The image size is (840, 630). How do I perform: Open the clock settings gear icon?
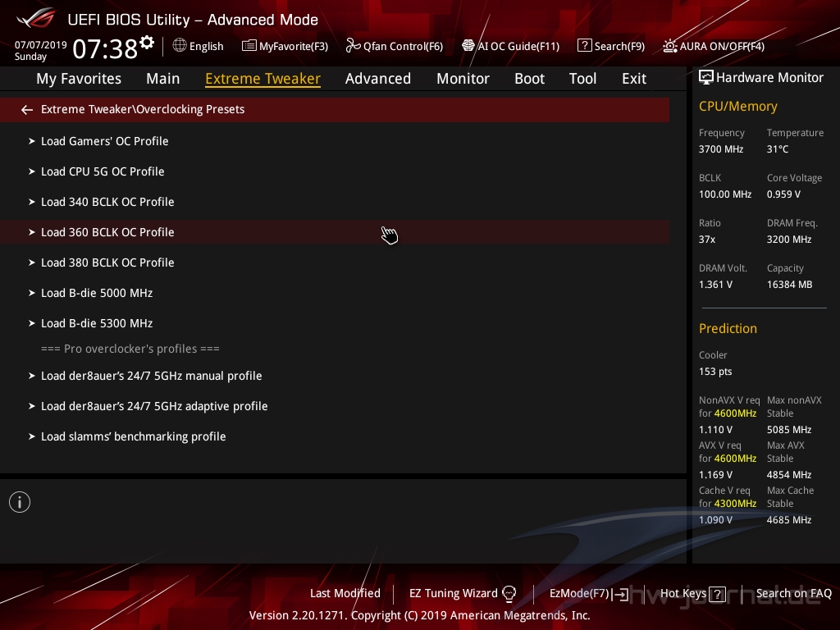[147, 43]
